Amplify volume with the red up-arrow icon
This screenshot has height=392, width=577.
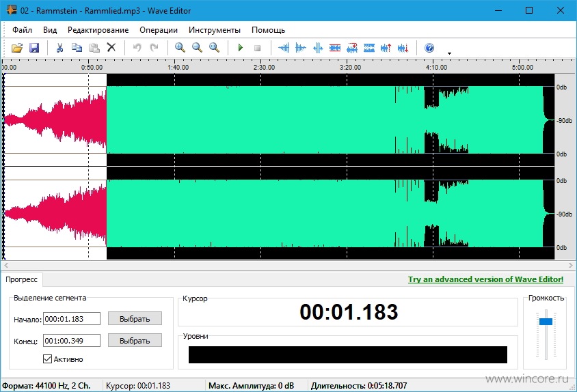coord(386,48)
